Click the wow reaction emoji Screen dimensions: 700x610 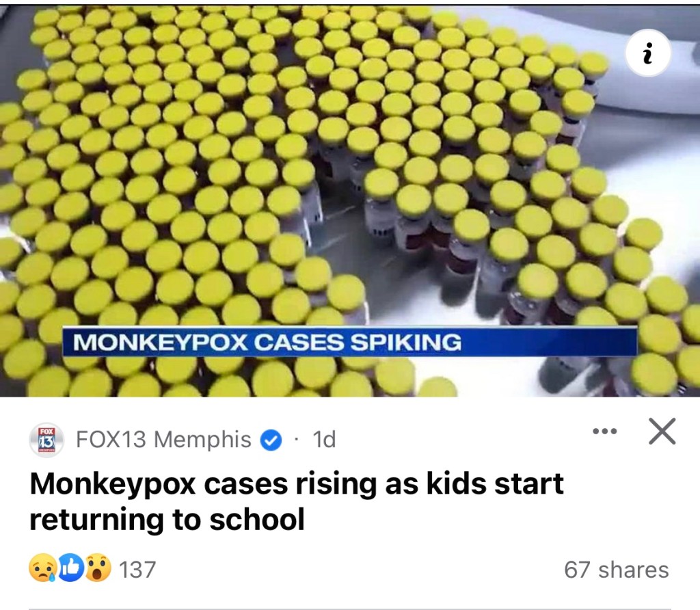[98, 568]
